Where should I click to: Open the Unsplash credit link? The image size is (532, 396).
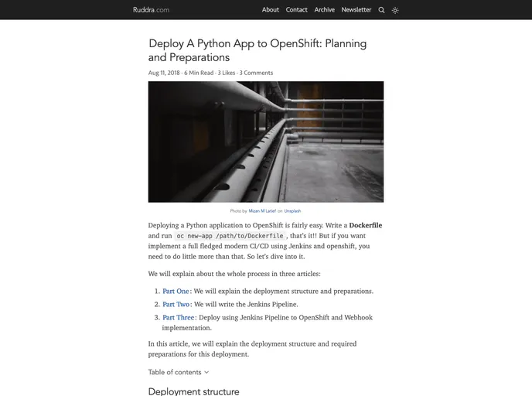pyautogui.click(x=292, y=211)
